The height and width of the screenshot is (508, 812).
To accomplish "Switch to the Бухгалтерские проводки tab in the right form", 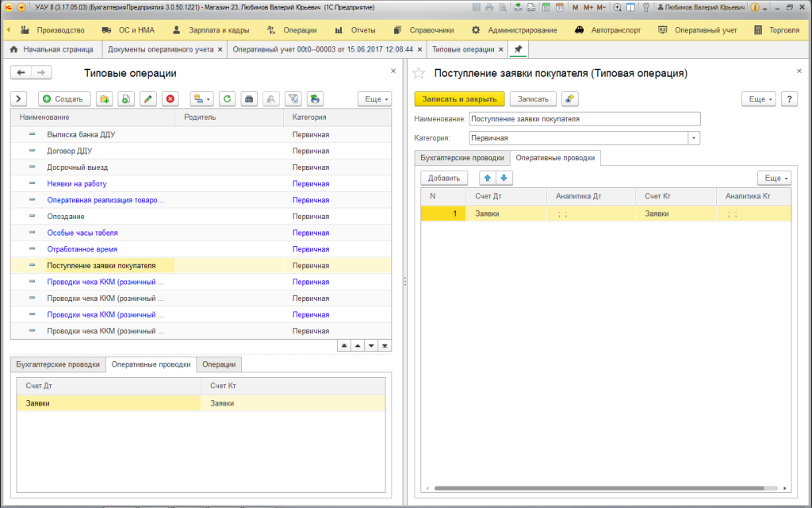I will 462,157.
